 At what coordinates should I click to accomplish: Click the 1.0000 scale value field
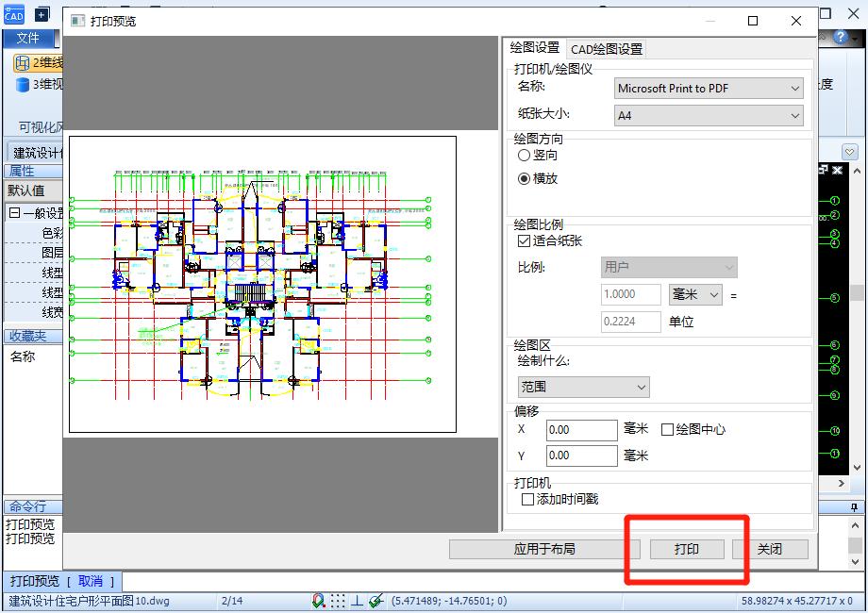pos(631,295)
